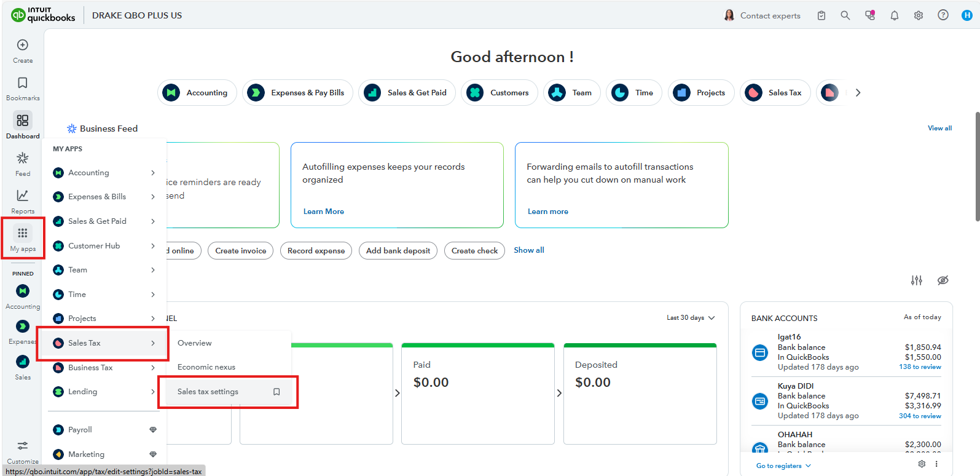This screenshot has width=980, height=476.
Task: Open the Reports sidebar icon
Action: coord(23,196)
